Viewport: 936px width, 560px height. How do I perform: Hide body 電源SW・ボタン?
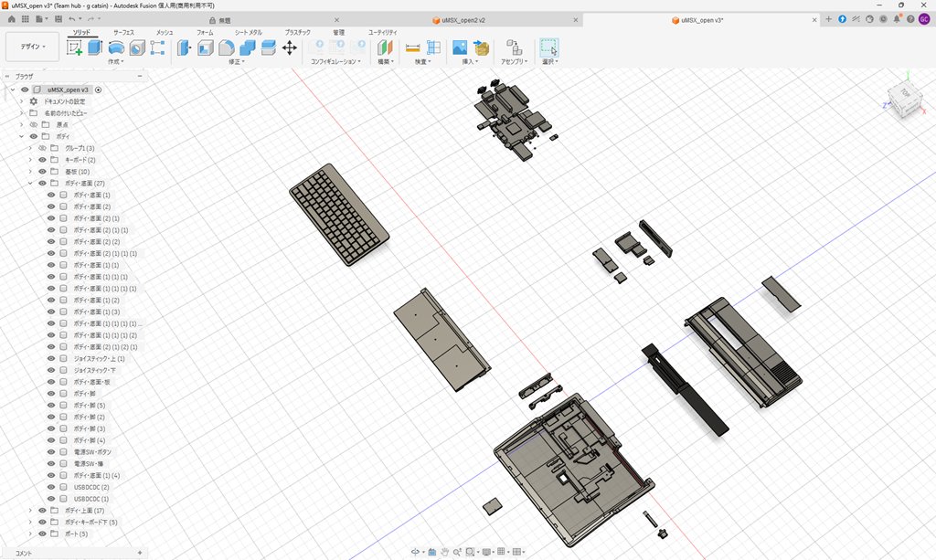coord(51,452)
